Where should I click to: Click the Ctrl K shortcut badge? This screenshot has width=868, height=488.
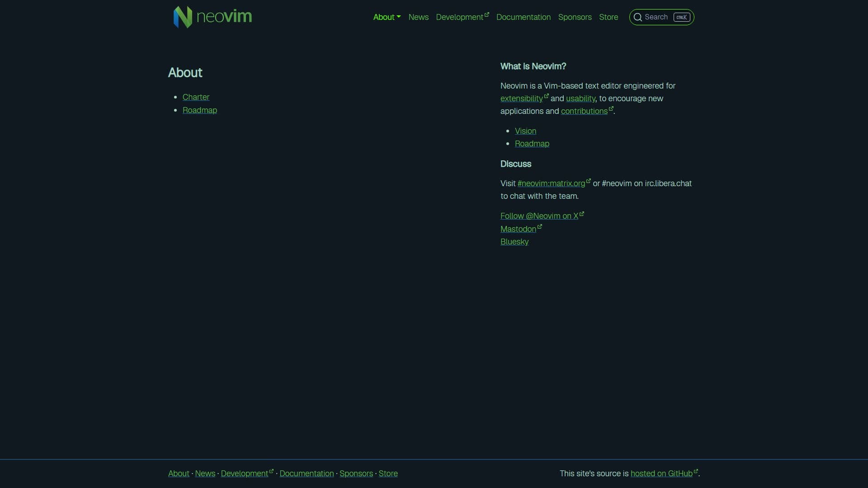click(682, 17)
